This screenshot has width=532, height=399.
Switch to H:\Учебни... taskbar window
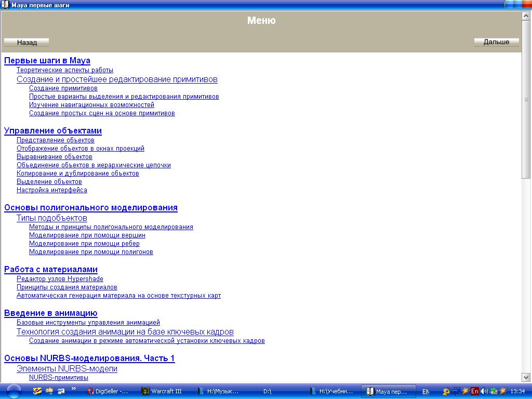click(332, 391)
